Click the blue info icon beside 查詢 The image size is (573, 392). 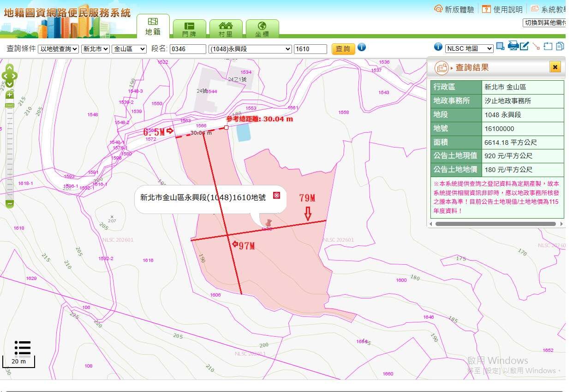362,47
